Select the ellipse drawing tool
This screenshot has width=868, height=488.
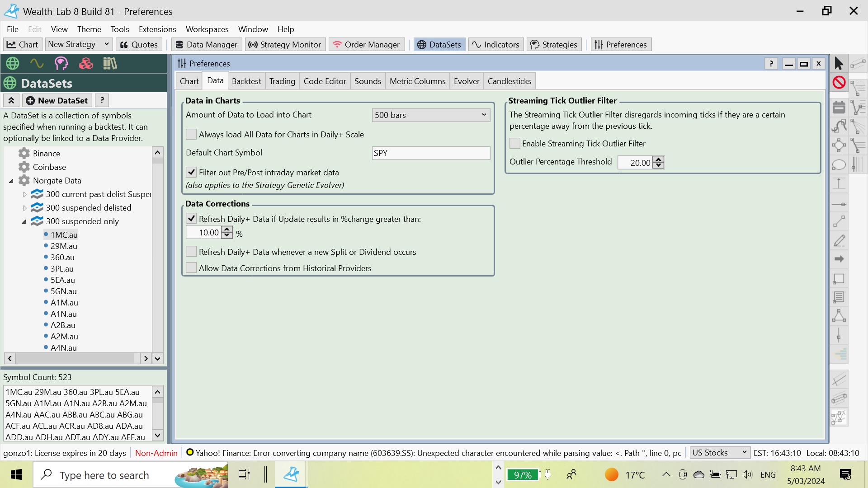(839, 165)
